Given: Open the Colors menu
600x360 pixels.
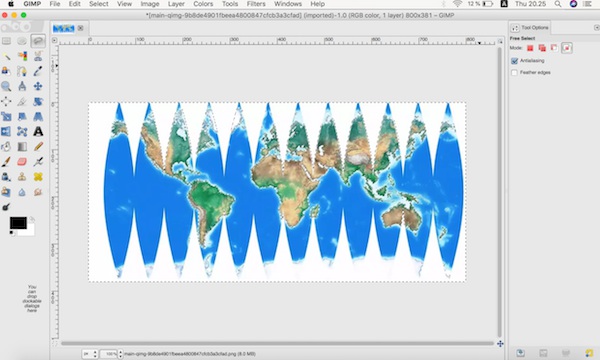Looking at the screenshot, I should [203, 4].
